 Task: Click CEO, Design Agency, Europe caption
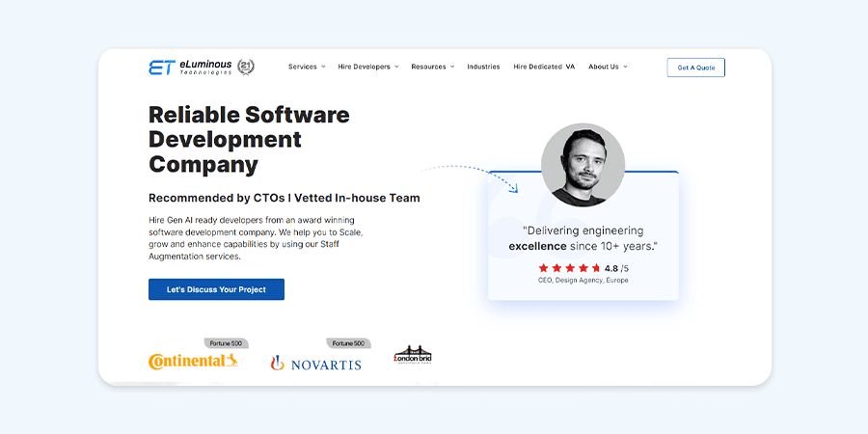[583, 280]
